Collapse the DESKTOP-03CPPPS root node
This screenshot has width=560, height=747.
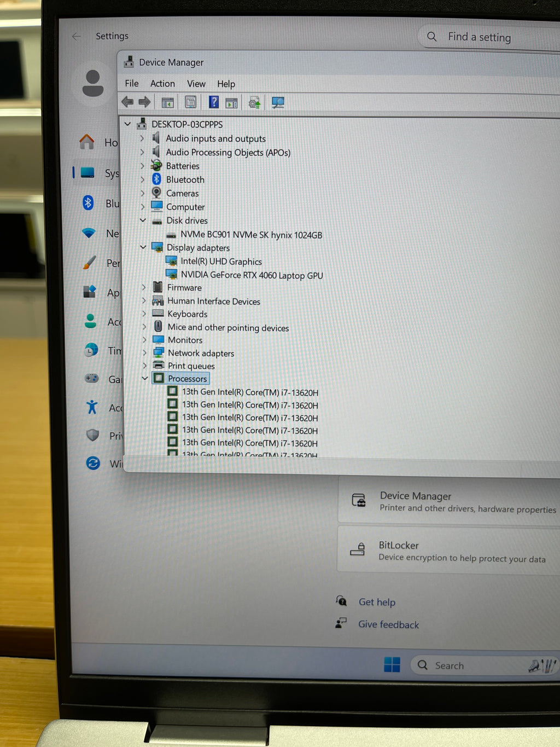[x=127, y=124]
